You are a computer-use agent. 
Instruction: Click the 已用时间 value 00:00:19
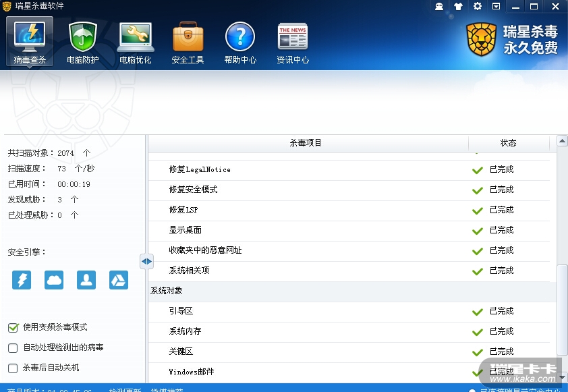coord(74,184)
